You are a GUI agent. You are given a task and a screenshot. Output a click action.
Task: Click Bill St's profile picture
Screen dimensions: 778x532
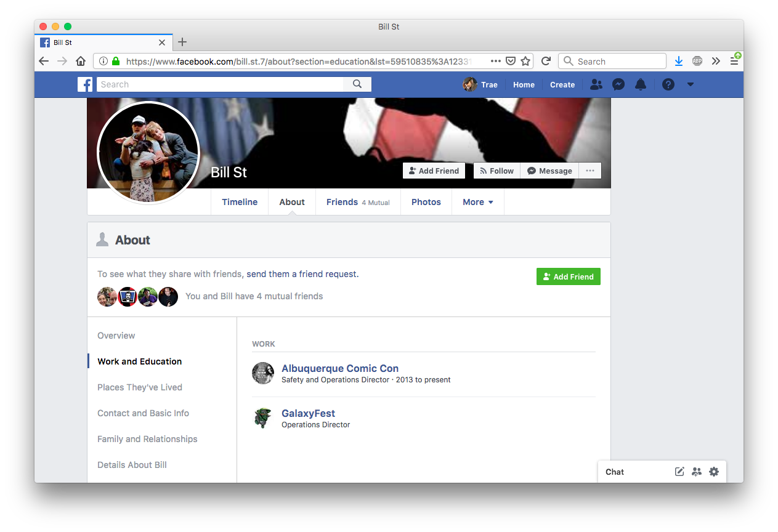pyautogui.click(x=148, y=152)
